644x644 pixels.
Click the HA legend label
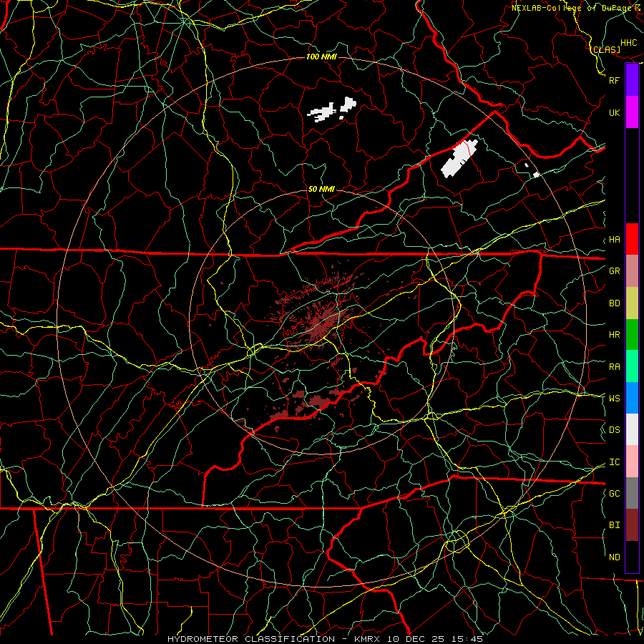tap(615, 240)
